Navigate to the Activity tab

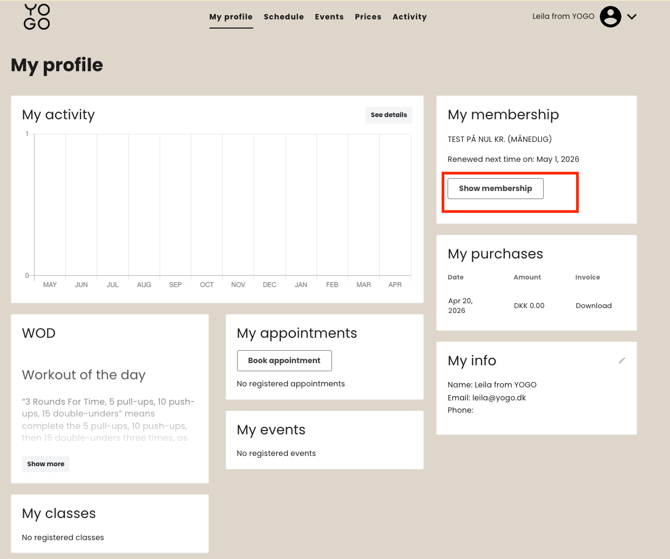pyautogui.click(x=409, y=17)
